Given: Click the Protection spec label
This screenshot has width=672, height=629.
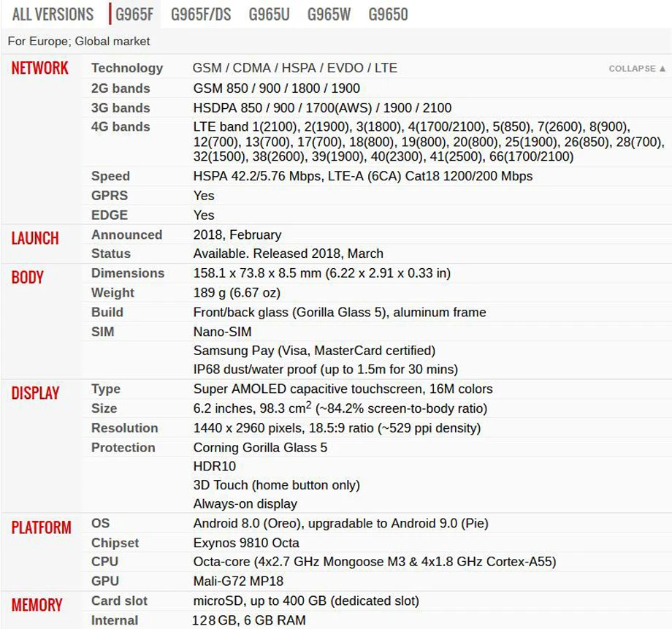Looking at the screenshot, I should click(x=123, y=448).
